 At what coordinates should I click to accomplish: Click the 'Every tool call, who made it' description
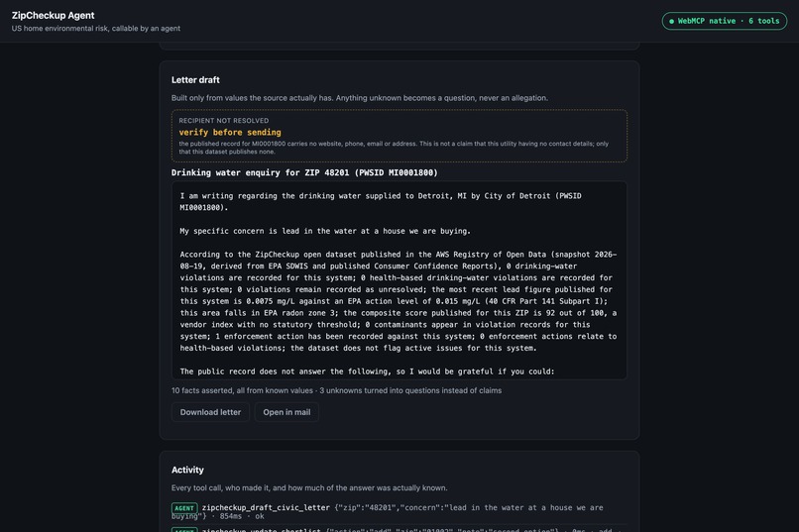tap(309, 487)
